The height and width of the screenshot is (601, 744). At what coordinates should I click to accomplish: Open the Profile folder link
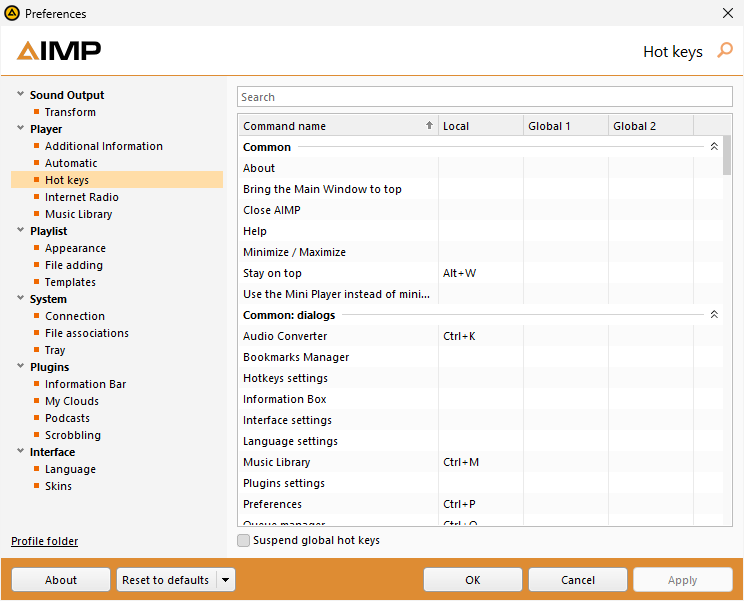45,541
